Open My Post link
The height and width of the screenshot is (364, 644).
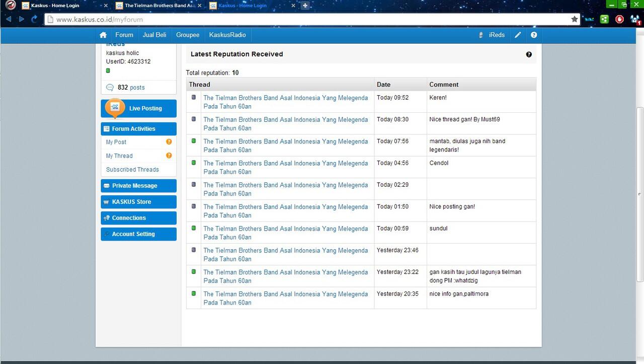coord(116,142)
